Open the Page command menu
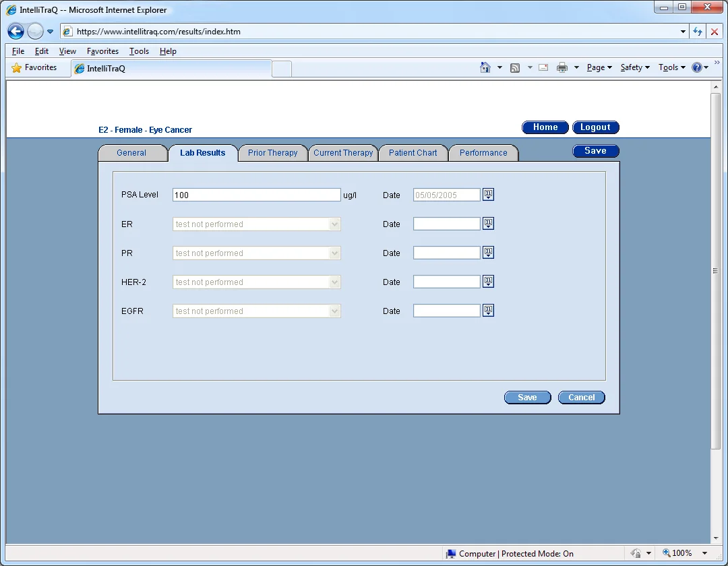The height and width of the screenshot is (566, 728). (x=599, y=68)
